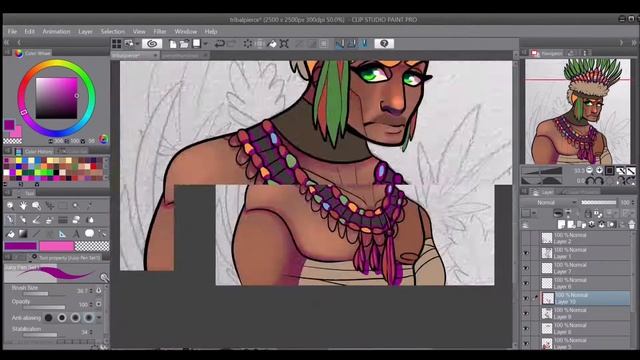Click the active canvas document tab
Viewport: 640px width, 360px height.
tap(135, 55)
